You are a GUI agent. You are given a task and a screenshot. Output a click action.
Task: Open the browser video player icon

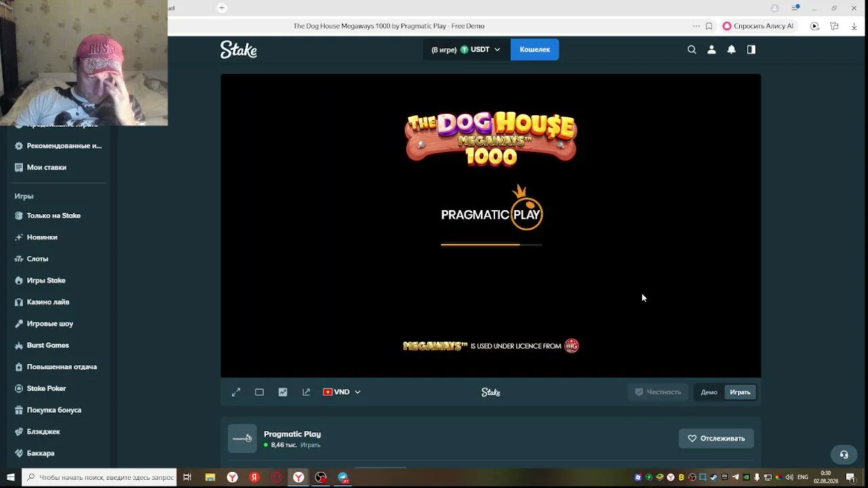click(814, 26)
